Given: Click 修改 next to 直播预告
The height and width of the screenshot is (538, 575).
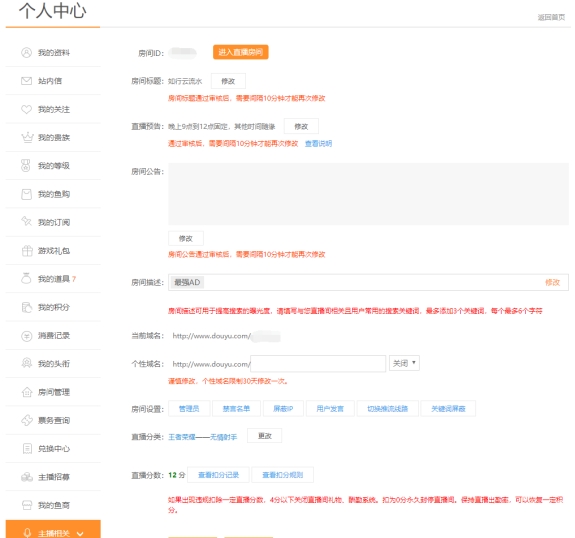Looking at the screenshot, I should (301, 126).
